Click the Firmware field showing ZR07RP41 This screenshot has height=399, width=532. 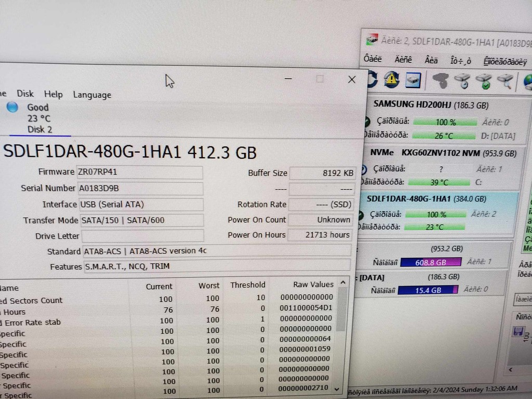[x=139, y=172]
